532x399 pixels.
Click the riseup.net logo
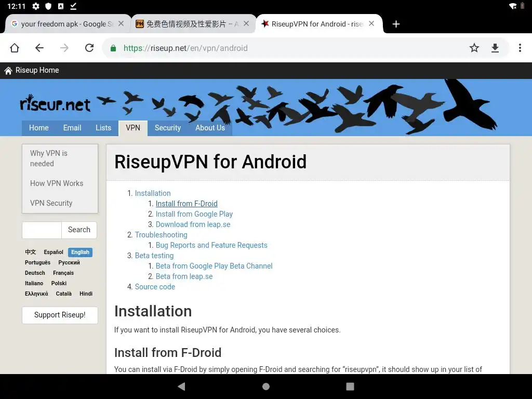point(55,103)
